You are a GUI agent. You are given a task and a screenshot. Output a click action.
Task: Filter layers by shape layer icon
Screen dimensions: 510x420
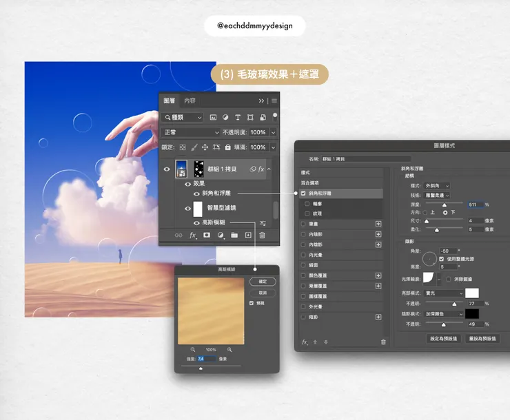pyautogui.click(x=250, y=117)
